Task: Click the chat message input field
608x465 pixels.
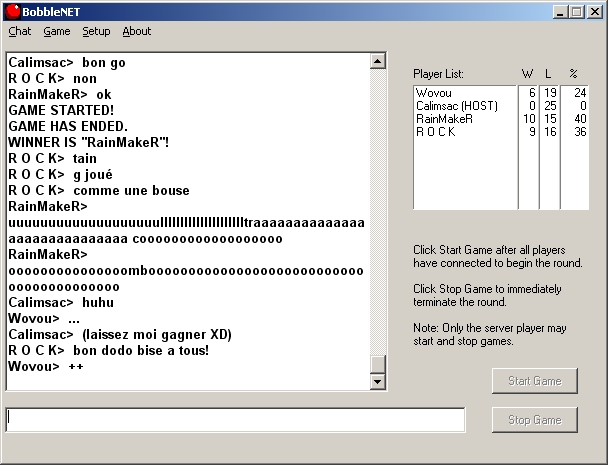Action: tap(235, 420)
